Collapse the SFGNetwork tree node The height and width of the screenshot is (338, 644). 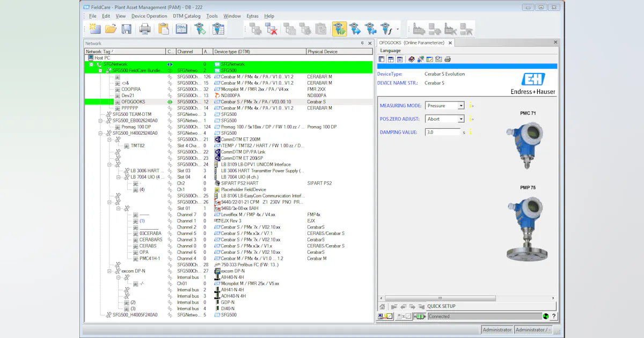coord(92,64)
